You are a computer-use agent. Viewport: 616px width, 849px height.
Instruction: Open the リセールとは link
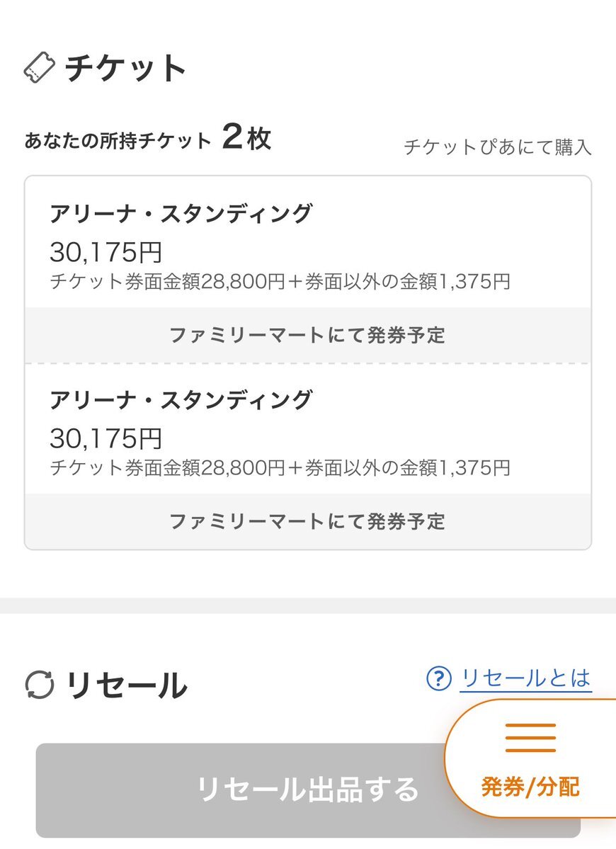(526, 678)
